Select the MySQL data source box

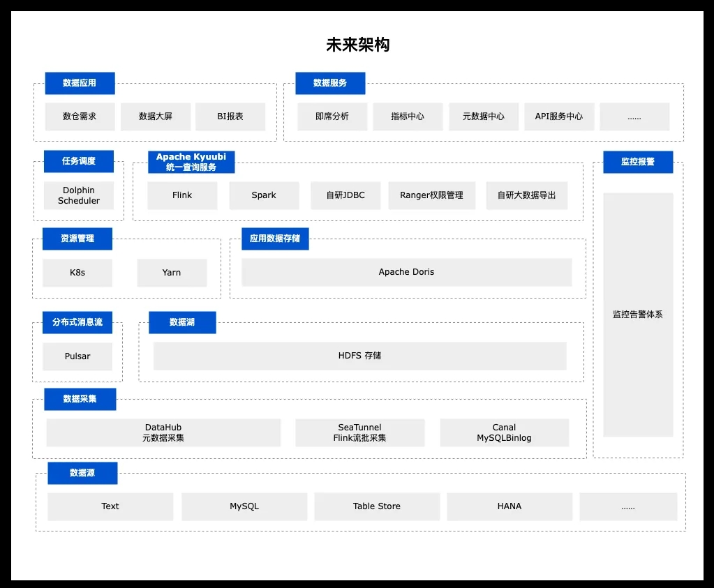[244, 506]
